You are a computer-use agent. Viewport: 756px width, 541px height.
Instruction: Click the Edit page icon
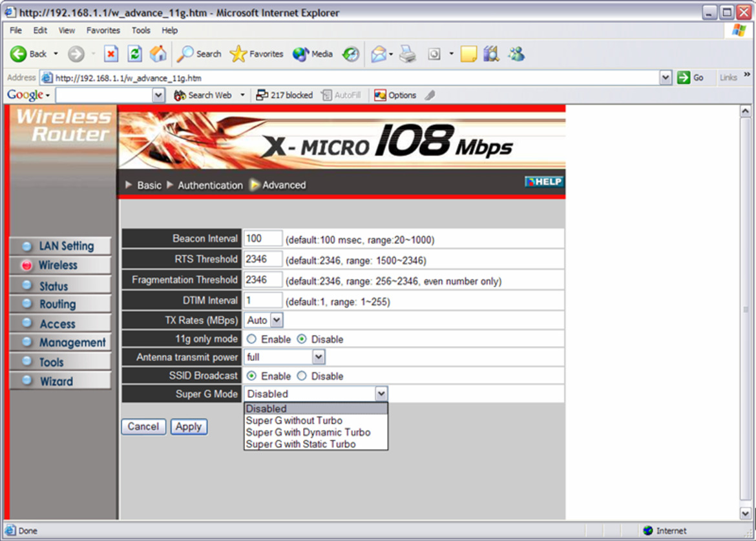[434, 54]
